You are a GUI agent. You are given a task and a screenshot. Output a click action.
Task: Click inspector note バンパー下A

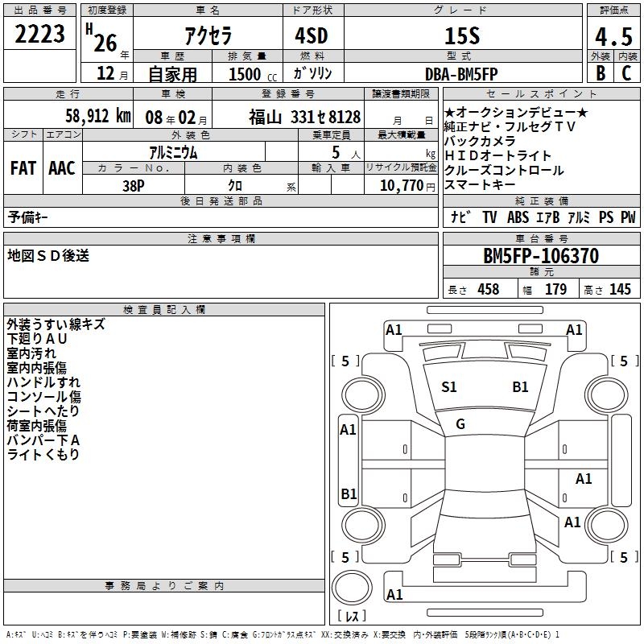click(x=43, y=440)
